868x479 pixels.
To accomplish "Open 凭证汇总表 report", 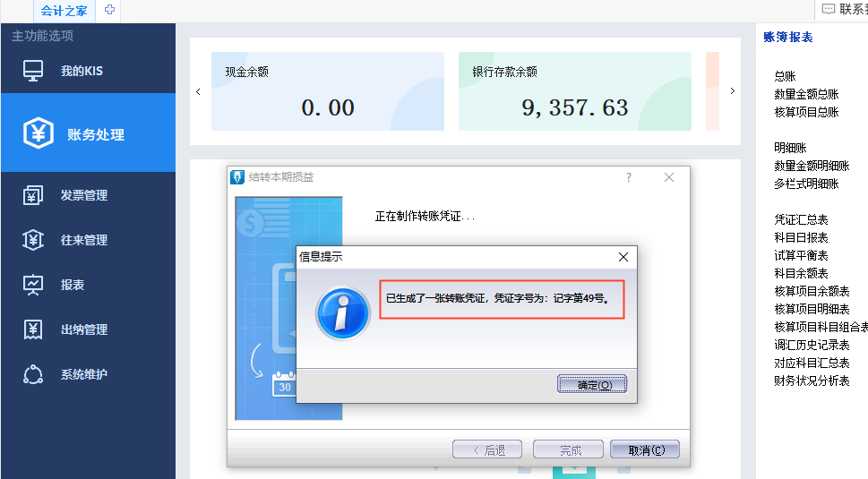I will point(801,219).
